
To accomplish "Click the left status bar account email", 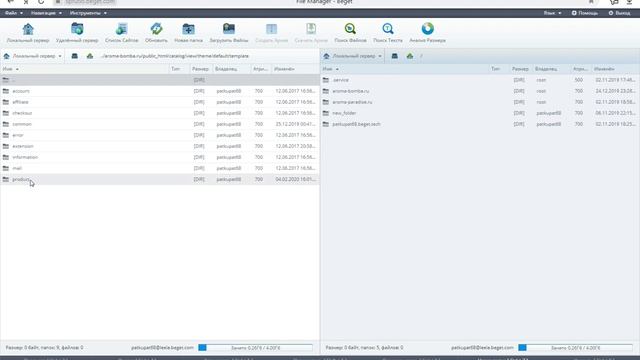I will tap(162, 348).
